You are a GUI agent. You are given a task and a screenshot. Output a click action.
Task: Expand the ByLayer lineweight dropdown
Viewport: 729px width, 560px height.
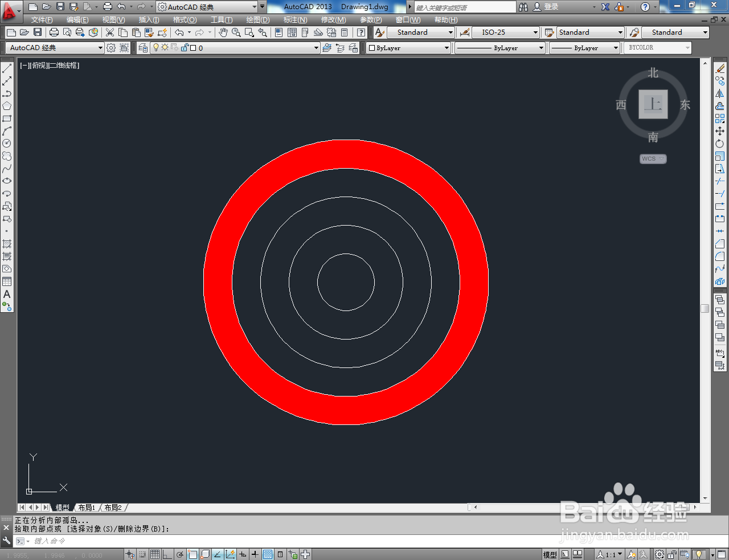616,48
